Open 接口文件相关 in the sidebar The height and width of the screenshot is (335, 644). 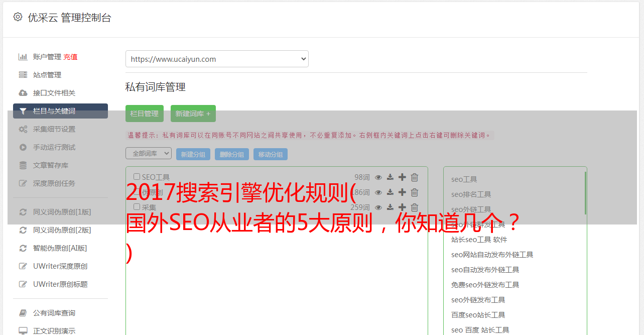(x=54, y=93)
